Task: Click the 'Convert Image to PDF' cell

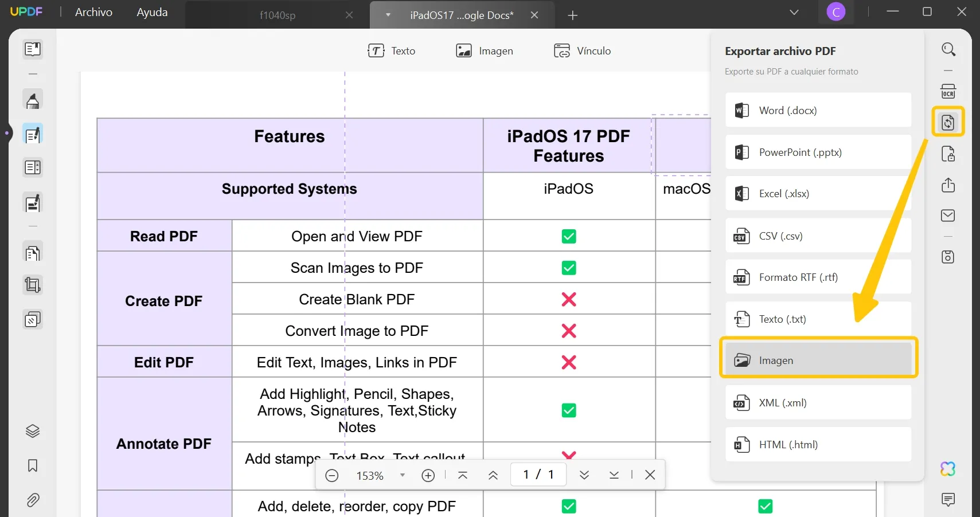Action: (x=357, y=331)
